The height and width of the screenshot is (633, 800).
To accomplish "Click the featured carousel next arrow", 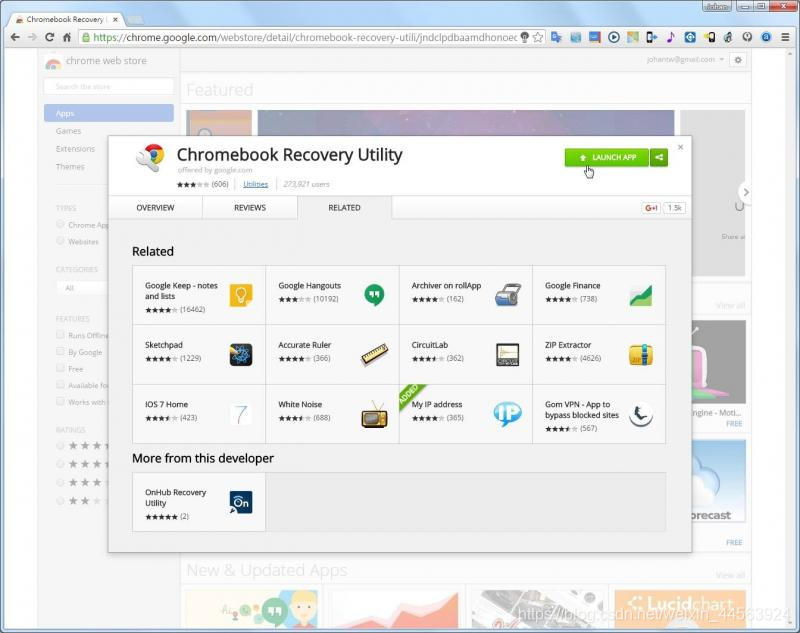I will (745, 192).
